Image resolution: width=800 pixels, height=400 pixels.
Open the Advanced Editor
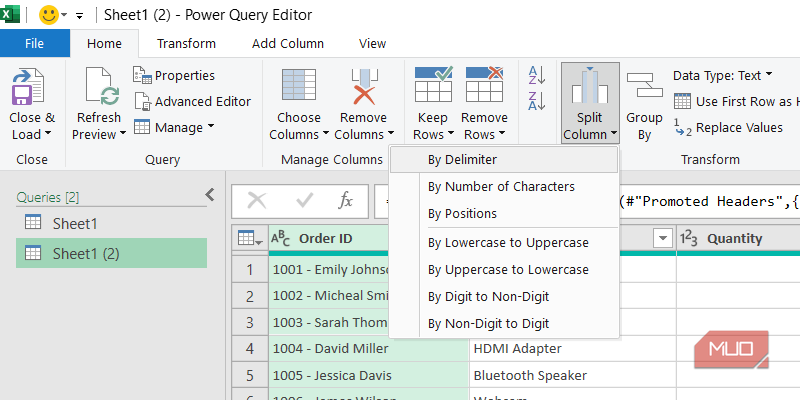pos(193,102)
